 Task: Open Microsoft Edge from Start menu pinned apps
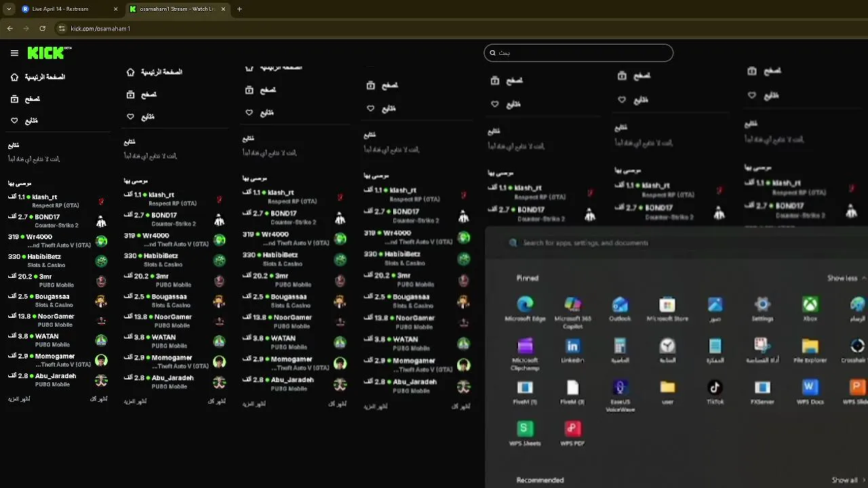click(525, 309)
